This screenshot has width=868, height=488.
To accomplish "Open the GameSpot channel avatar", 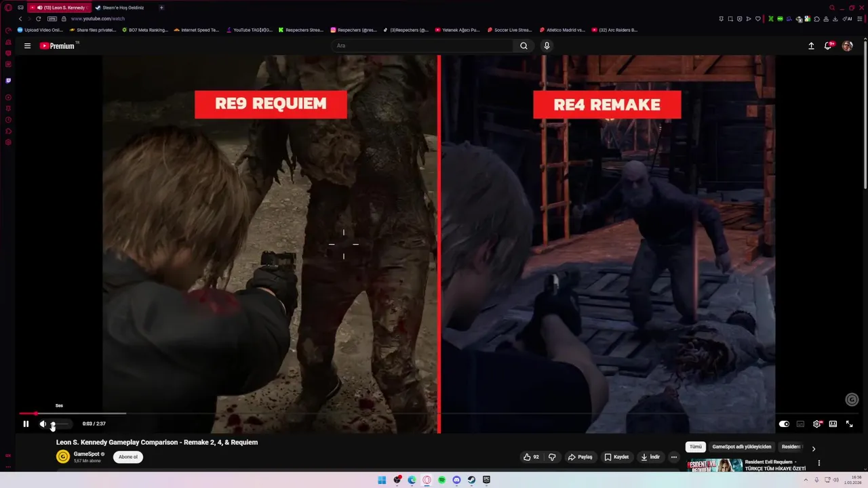I will tap(63, 457).
